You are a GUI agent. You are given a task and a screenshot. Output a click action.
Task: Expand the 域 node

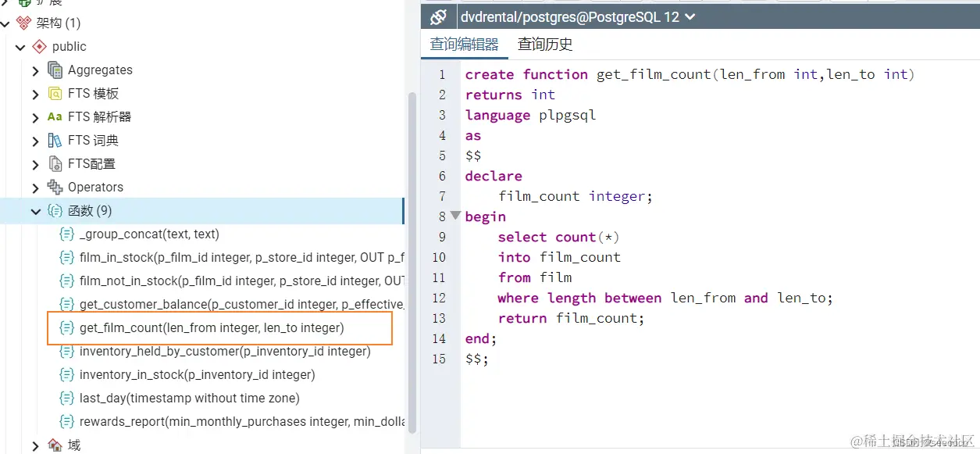coord(35,445)
